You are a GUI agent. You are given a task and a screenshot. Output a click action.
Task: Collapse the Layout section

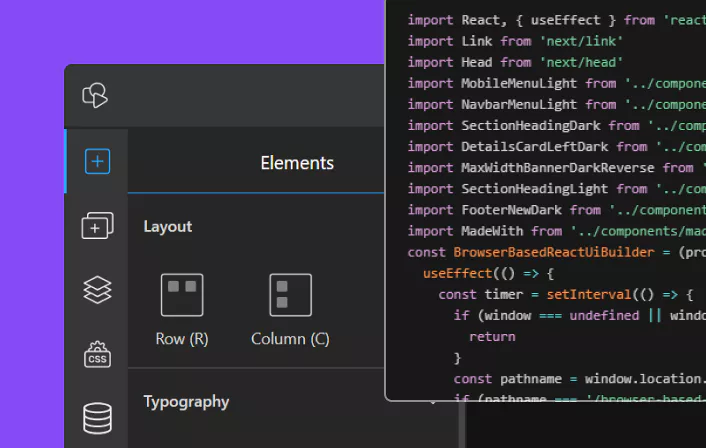168,227
